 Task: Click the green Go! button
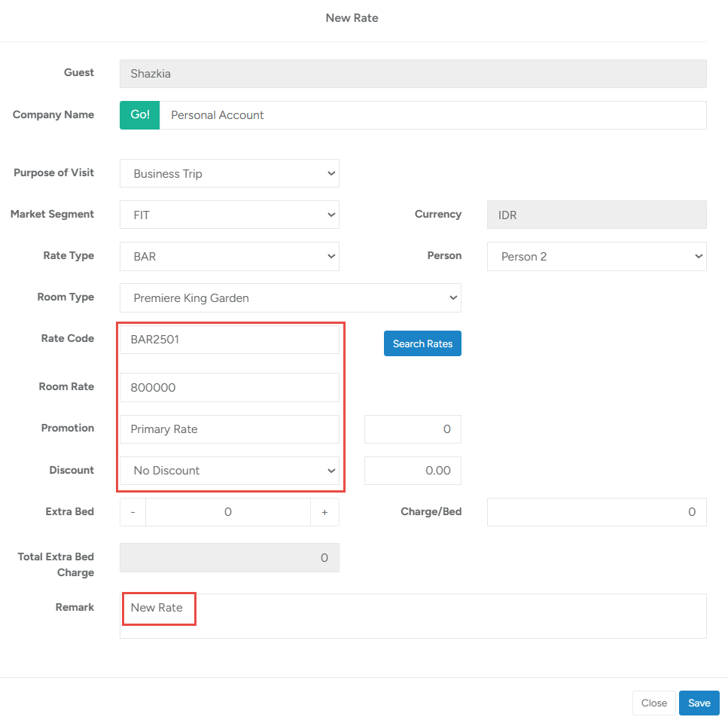pos(140,115)
